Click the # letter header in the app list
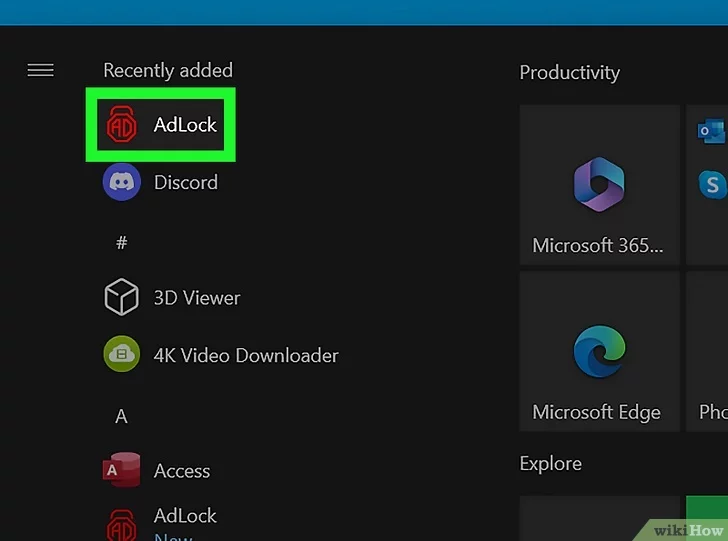The height and width of the screenshot is (541, 728). pos(122,242)
